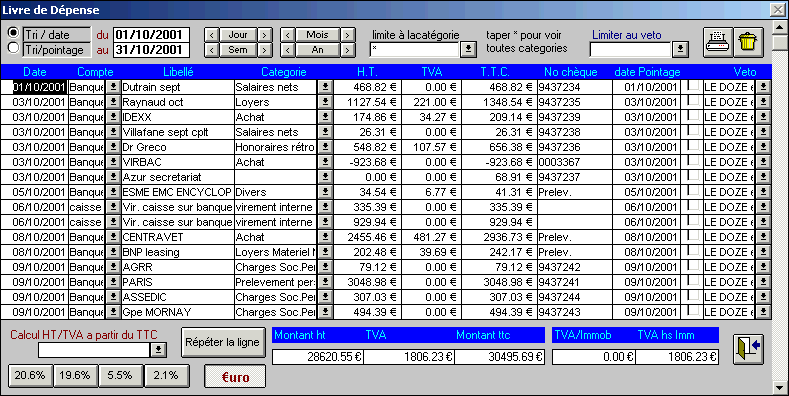Go to next day with Jour right arrow
The height and width of the screenshot is (396, 789).
coord(265,35)
